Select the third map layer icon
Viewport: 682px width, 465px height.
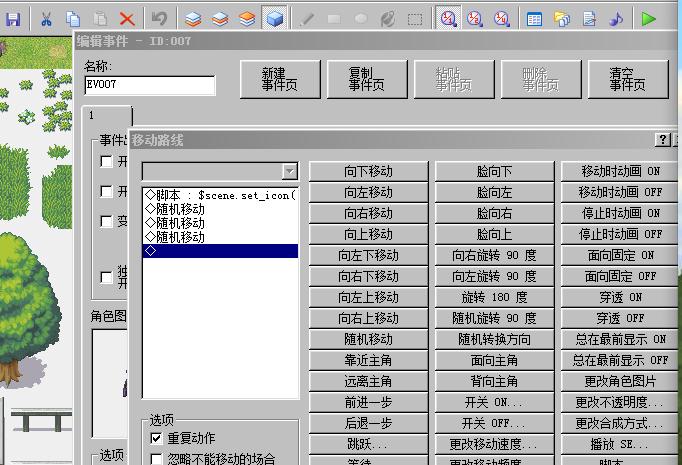[247, 19]
